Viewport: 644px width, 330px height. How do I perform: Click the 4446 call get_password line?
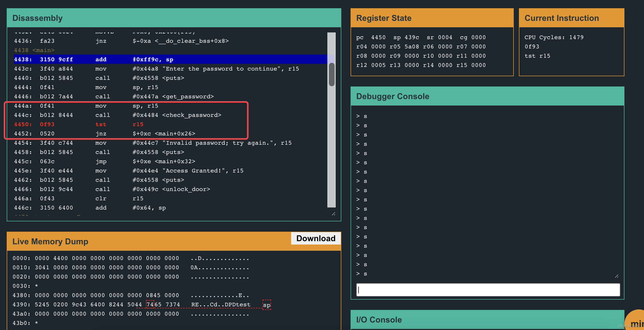[114, 97]
